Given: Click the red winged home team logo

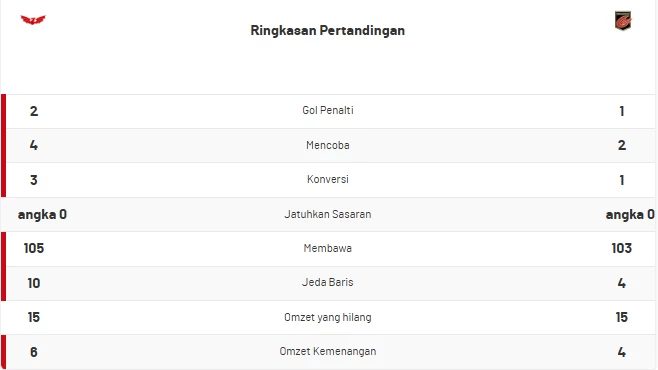Looking at the screenshot, I should (33, 20).
